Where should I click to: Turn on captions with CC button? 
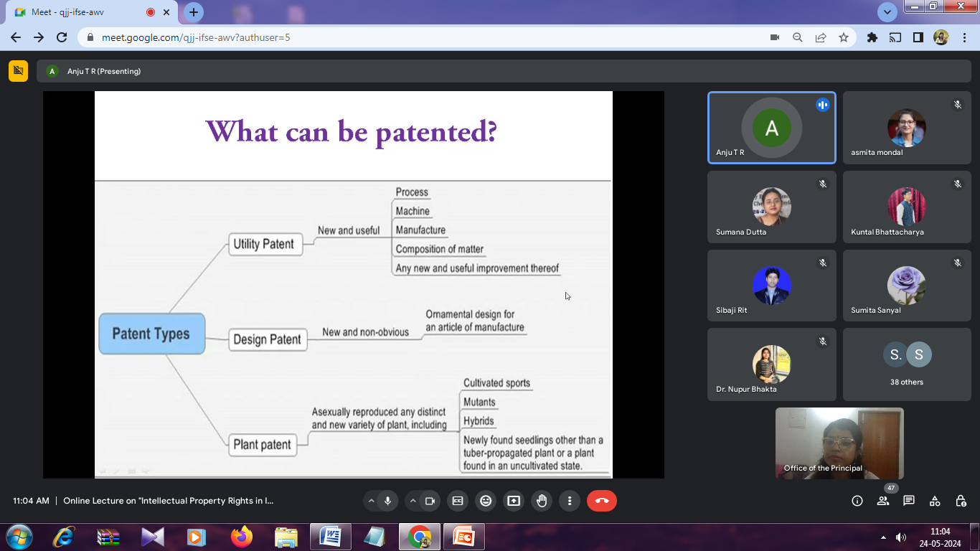458,501
